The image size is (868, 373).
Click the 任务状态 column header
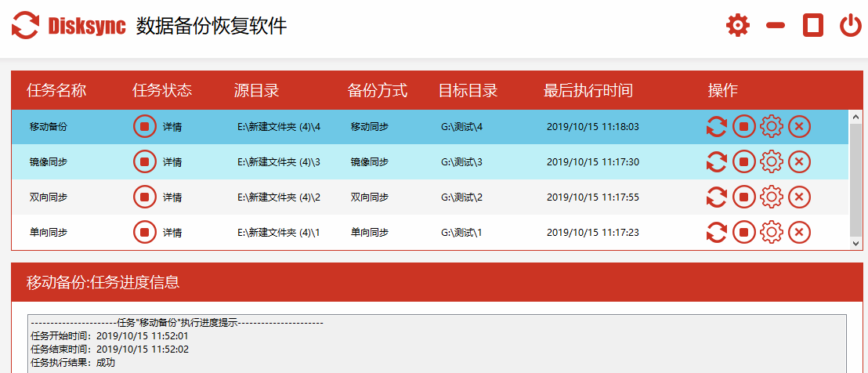tap(162, 90)
